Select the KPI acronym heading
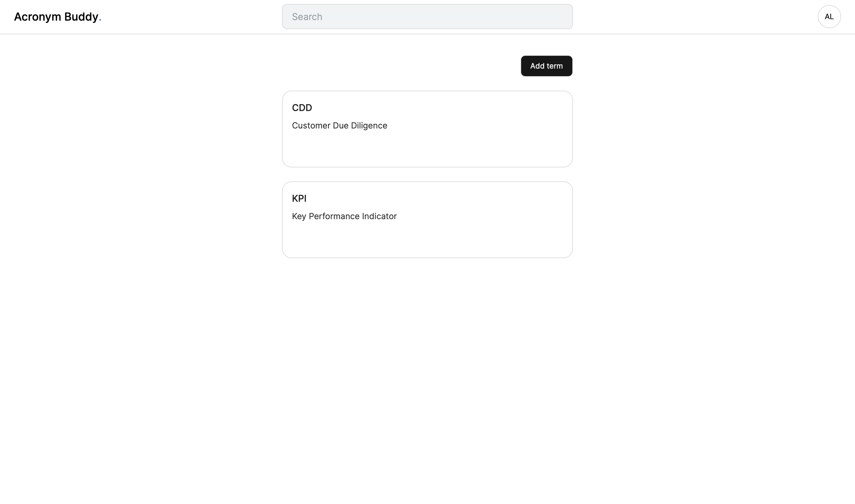Screen dimensions: 855x504 [299, 198]
